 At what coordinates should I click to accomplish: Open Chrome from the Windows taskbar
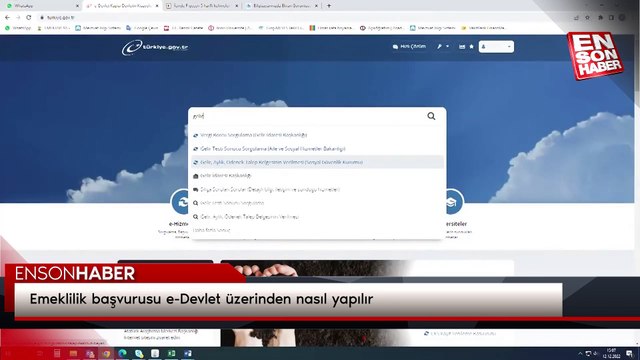[x=106, y=353]
